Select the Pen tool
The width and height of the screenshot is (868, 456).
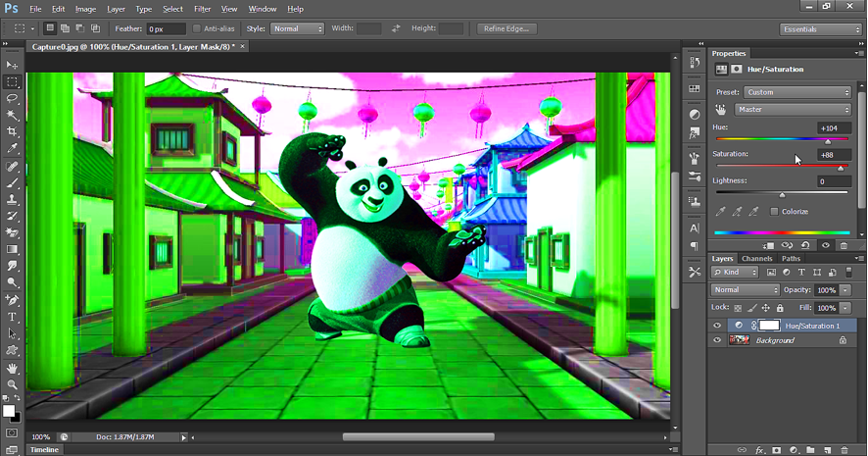point(12,300)
